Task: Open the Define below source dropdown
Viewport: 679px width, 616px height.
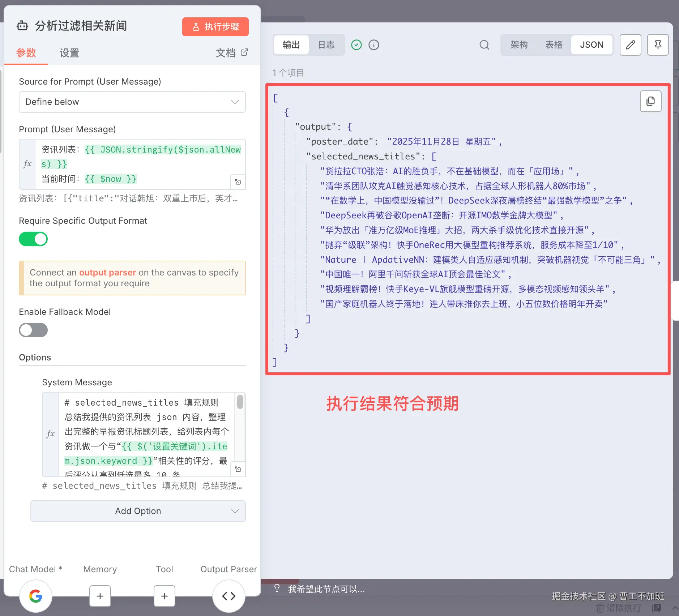Action: (132, 102)
